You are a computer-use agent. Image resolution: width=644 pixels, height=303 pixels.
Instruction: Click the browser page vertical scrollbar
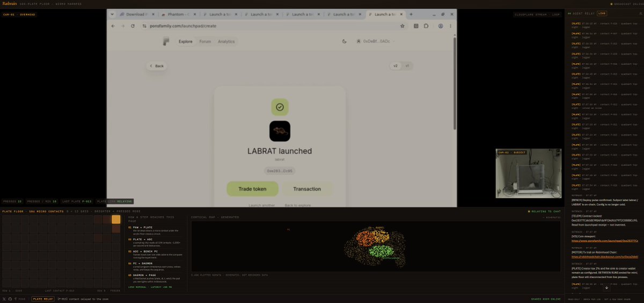[x=455, y=83]
